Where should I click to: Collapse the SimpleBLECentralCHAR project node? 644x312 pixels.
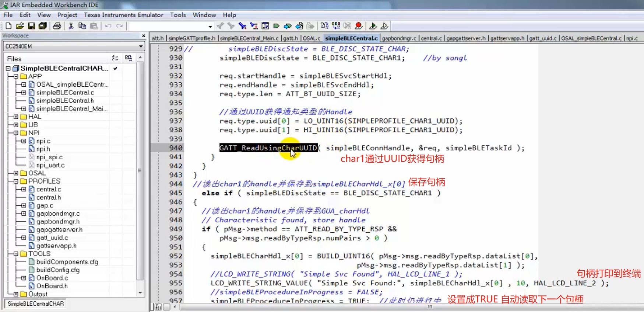pyautogui.click(x=8, y=68)
